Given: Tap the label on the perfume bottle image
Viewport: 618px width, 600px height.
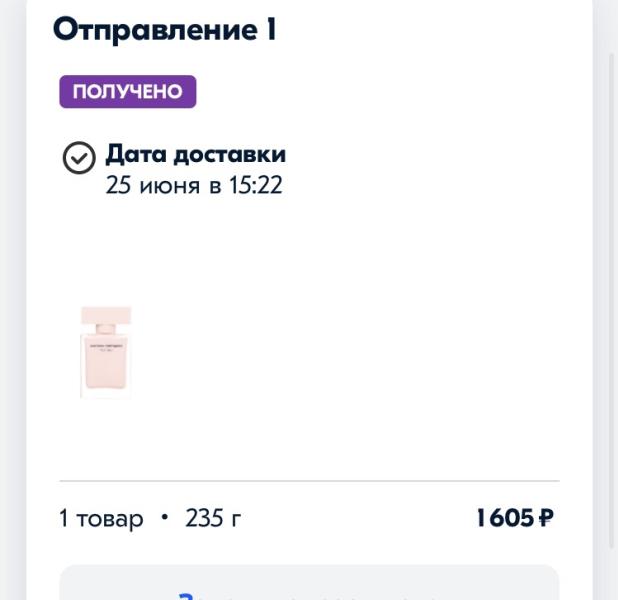Looking at the screenshot, I should point(106,345).
